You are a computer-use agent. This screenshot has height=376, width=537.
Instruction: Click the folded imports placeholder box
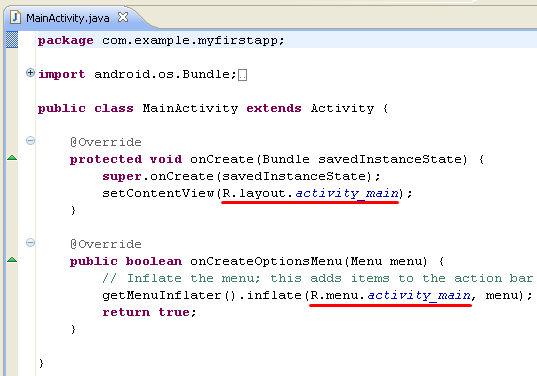pyautogui.click(x=242, y=75)
